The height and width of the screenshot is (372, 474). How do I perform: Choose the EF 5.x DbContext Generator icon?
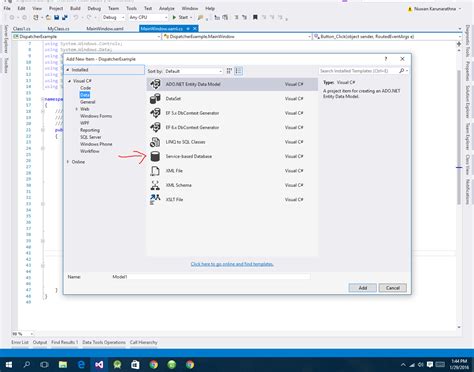pos(155,113)
